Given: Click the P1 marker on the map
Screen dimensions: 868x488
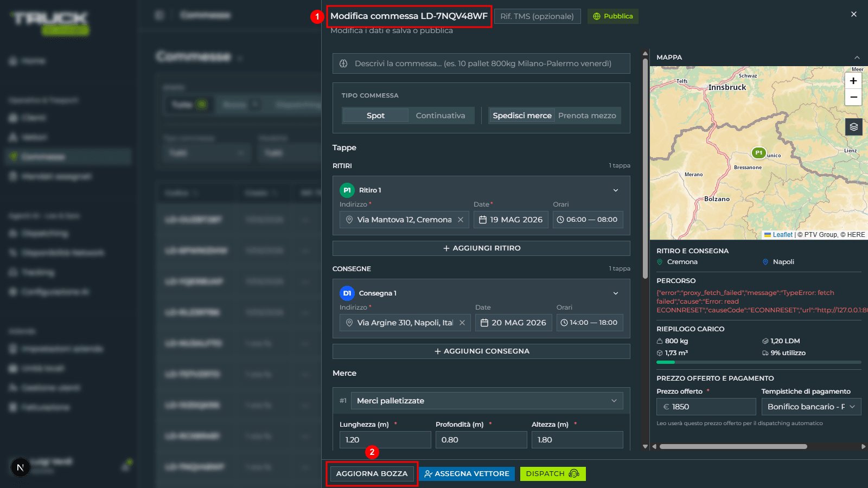Looking at the screenshot, I should tap(758, 153).
